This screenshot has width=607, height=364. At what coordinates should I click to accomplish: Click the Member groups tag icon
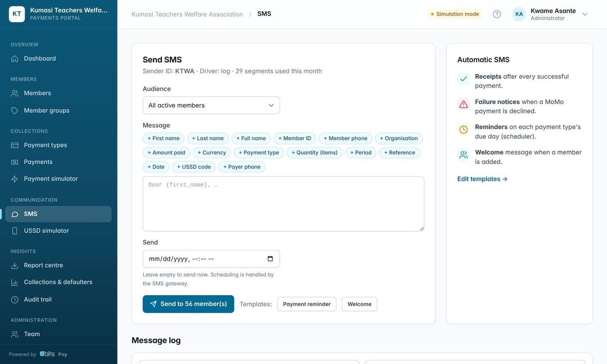pyautogui.click(x=15, y=111)
